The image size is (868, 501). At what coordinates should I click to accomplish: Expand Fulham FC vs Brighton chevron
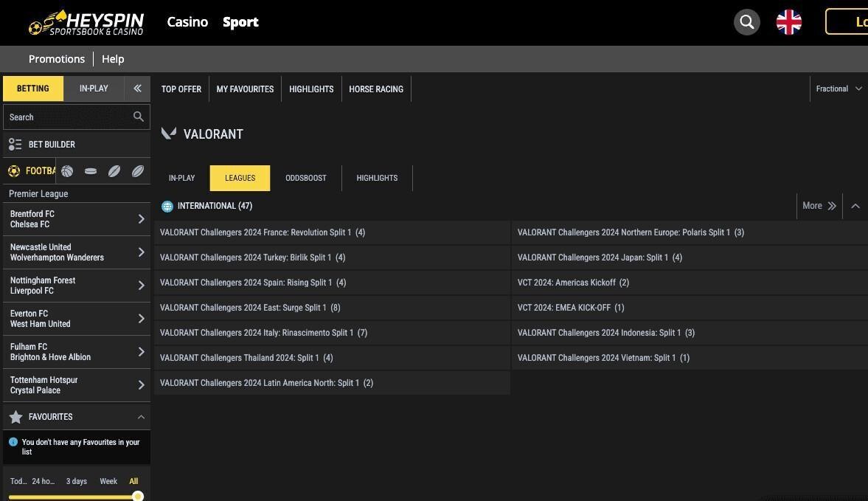[x=141, y=352]
